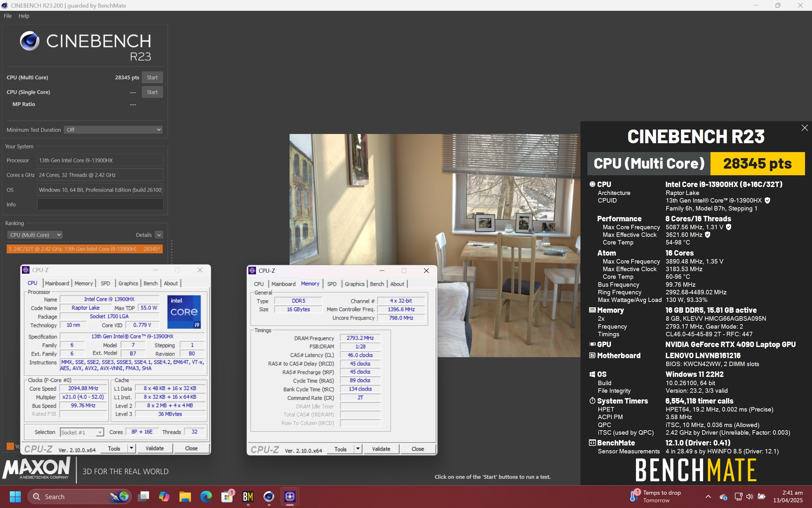Click the Info input field

point(100,204)
